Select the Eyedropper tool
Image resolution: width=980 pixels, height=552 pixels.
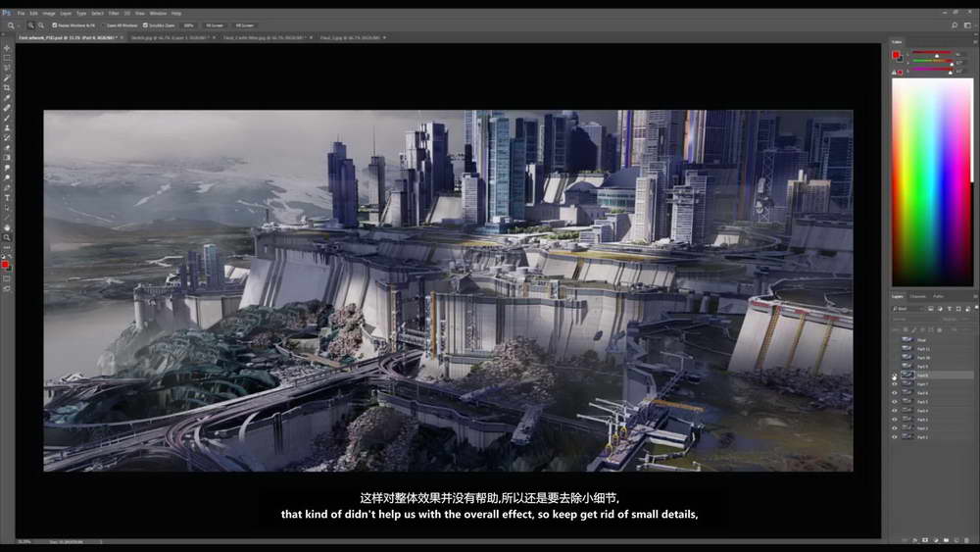click(x=7, y=98)
